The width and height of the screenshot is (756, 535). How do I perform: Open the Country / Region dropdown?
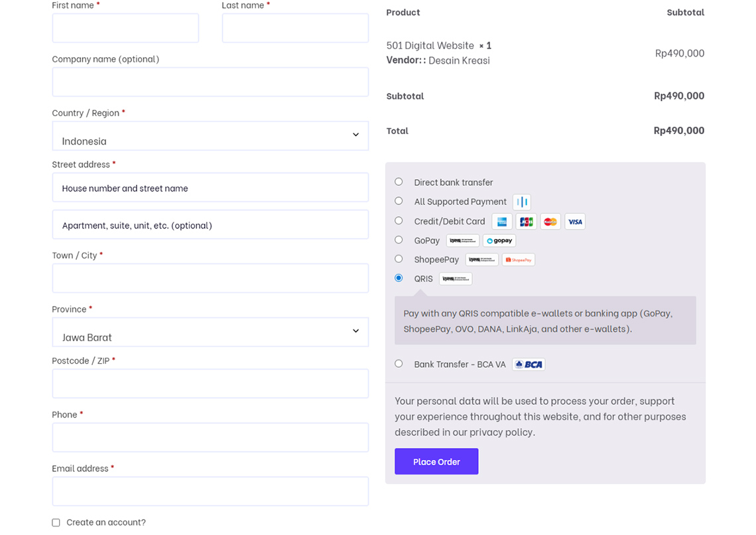coord(210,136)
